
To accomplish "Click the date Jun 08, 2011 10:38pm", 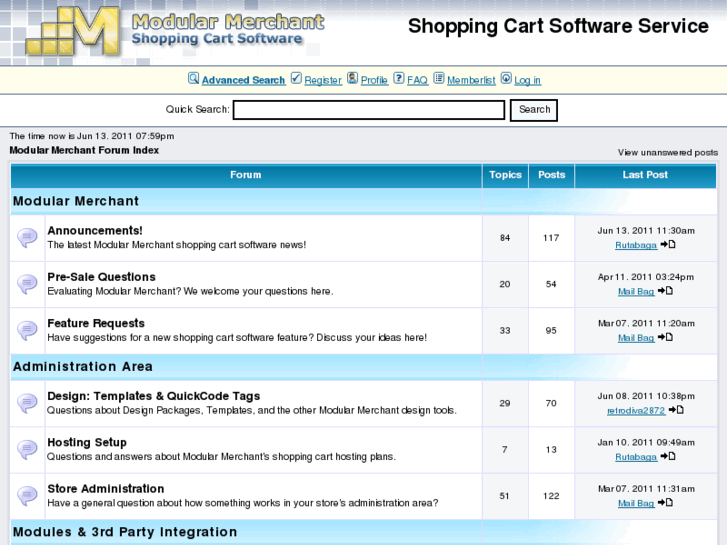I will [x=646, y=396].
